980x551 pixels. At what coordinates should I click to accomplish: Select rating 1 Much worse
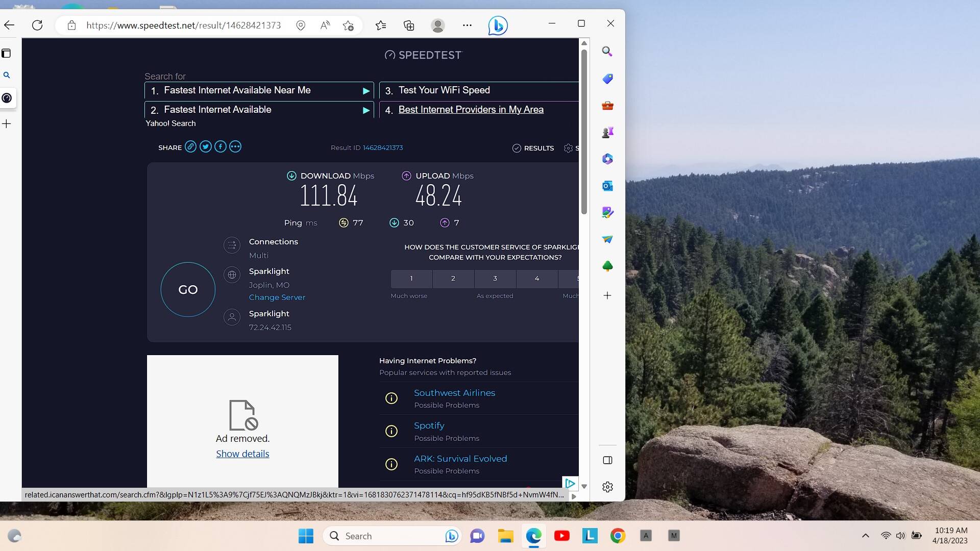point(411,278)
